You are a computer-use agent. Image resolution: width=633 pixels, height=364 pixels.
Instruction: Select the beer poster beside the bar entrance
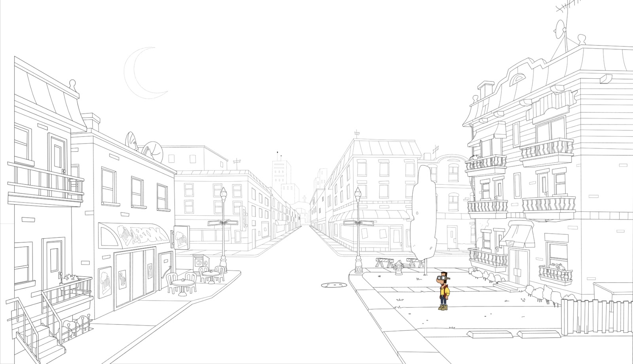tap(104, 282)
